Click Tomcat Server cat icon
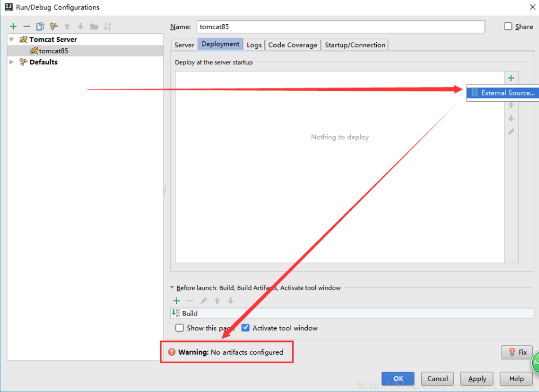Viewport: 539px width, 392px height. pos(24,40)
